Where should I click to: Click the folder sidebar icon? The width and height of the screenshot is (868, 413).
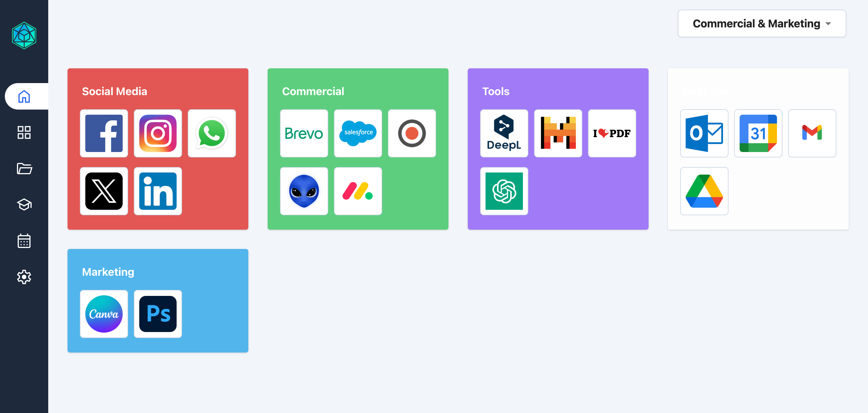(x=24, y=168)
